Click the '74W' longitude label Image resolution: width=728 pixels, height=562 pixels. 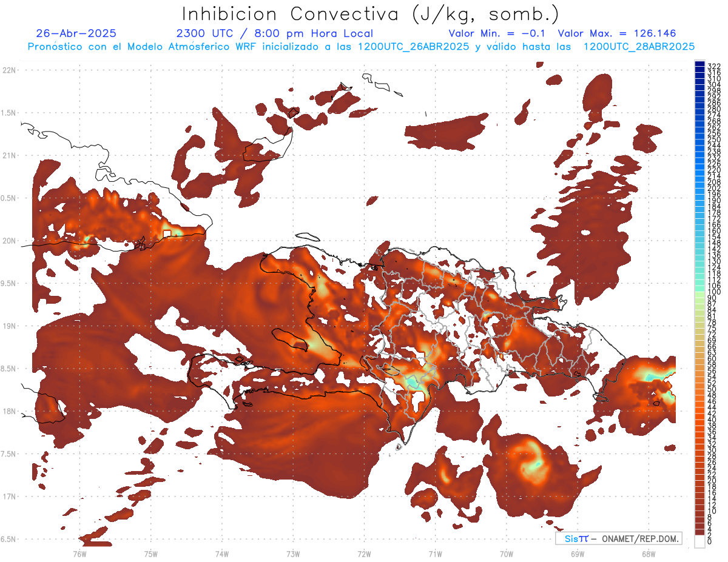(x=221, y=553)
